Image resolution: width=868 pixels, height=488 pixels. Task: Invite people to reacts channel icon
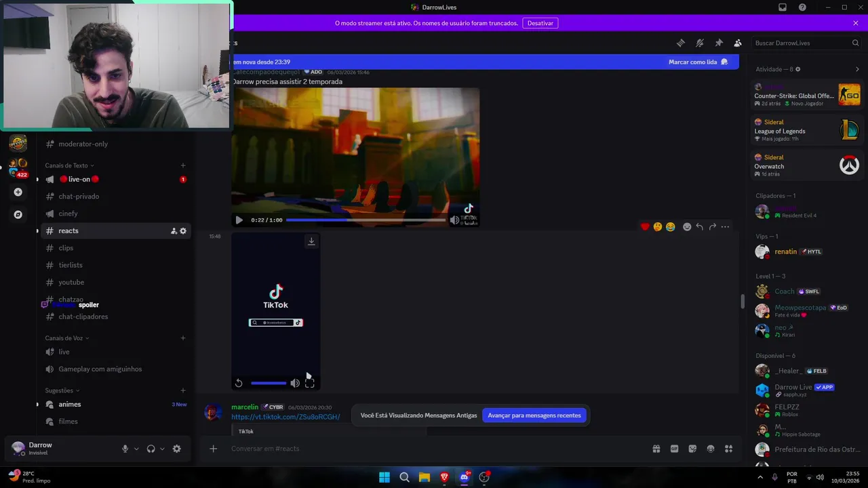tap(174, 231)
